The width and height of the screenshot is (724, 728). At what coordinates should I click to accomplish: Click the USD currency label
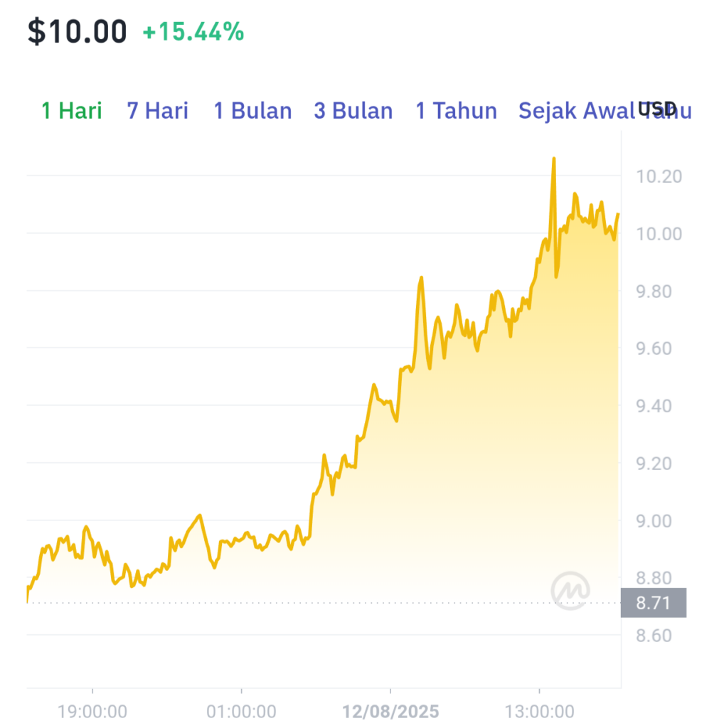pos(656,109)
